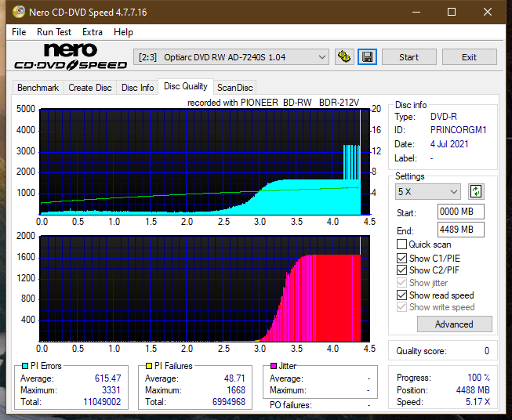
Task: Click the Start position 0000 MB field
Action: [x=461, y=212]
